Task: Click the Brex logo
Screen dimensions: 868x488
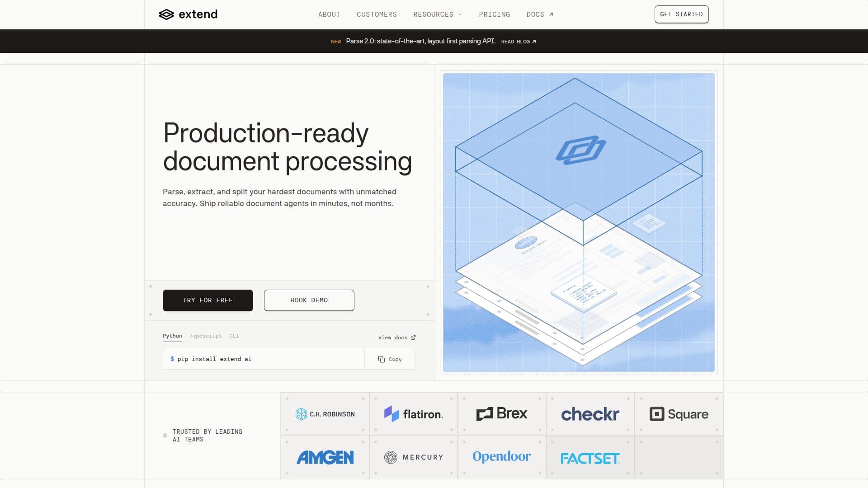Action: point(502,413)
